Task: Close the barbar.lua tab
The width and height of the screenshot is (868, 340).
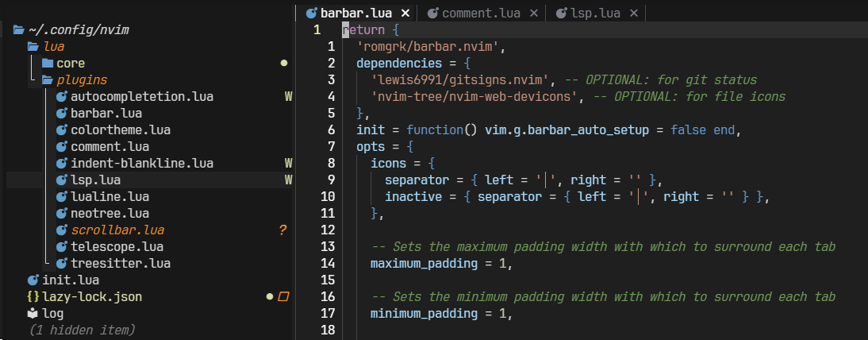Action: 405,13
